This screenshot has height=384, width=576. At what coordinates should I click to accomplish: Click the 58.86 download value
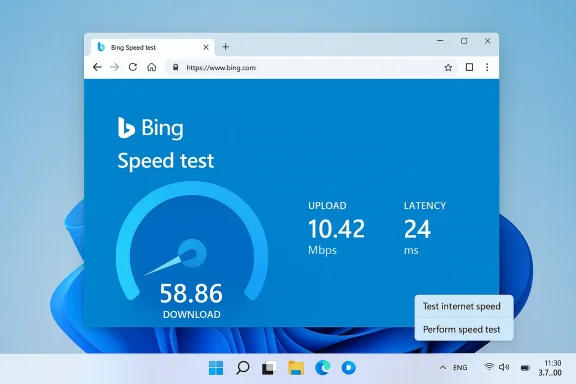191,293
